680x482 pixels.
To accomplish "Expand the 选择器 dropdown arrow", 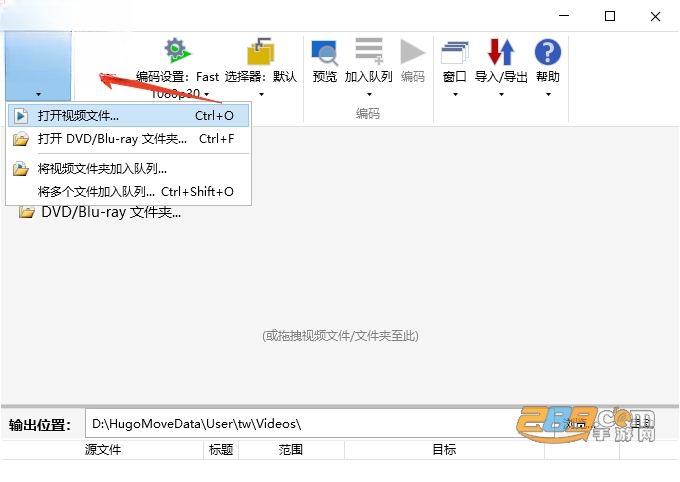I will [262, 94].
